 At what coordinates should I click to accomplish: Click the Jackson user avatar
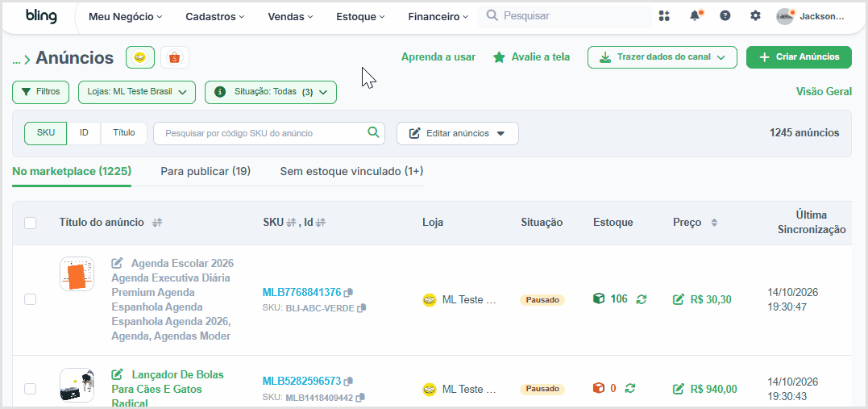tap(785, 17)
